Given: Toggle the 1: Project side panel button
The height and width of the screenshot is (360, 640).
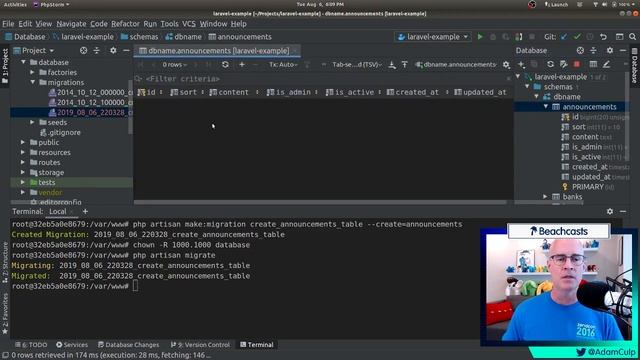Looking at the screenshot, I should [x=5, y=66].
